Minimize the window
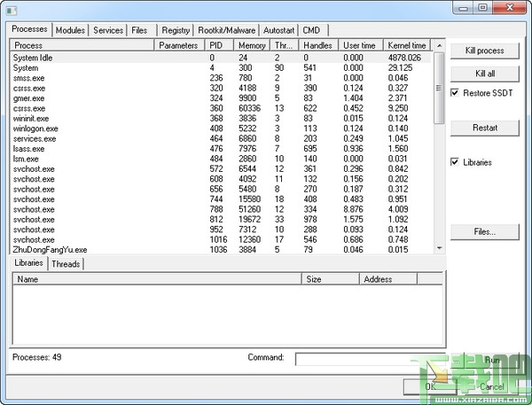 pos(463,7)
